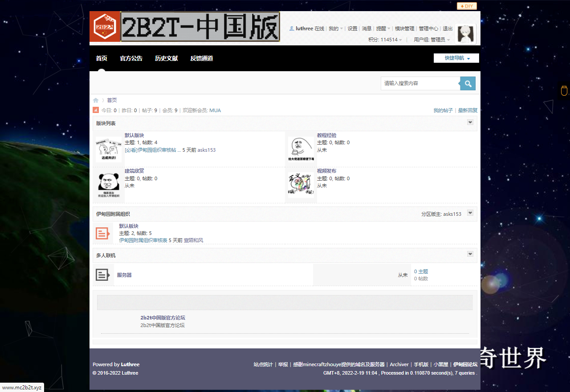Viewport: 570px width, 392px height.
Task: Open the 默认版块 forum thumbnail image
Action: (109, 149)
